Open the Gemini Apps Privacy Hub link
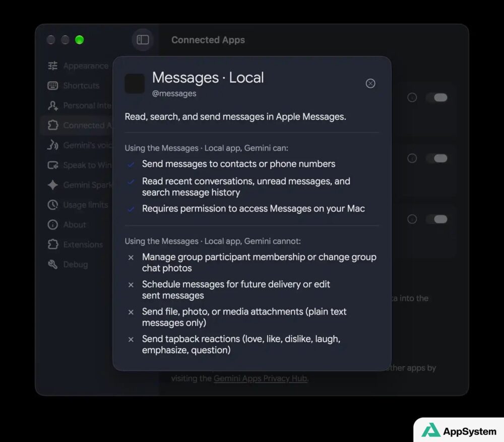The image size is (504, 442). coord(261,378)
